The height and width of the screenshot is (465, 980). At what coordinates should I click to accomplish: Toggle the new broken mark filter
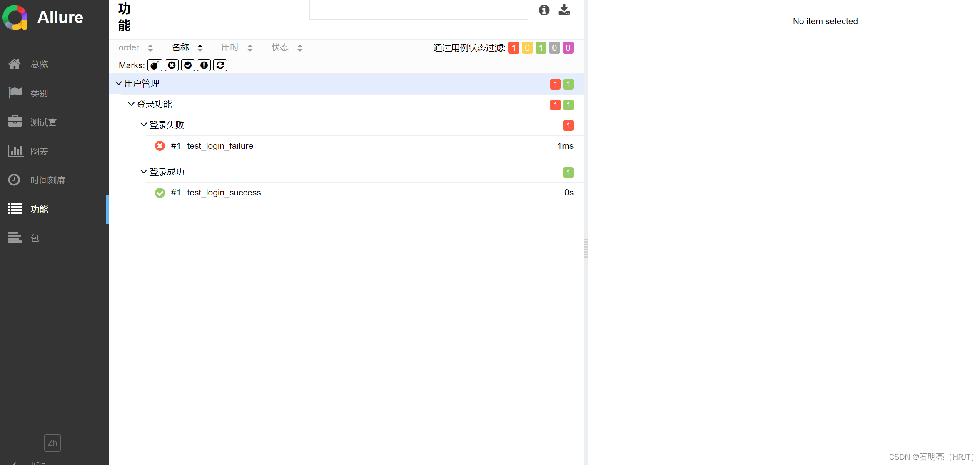coord(204,65)
